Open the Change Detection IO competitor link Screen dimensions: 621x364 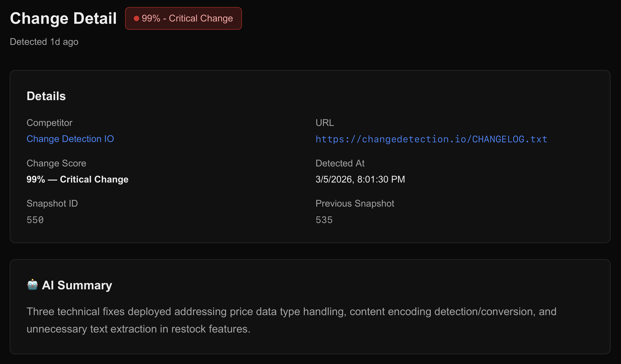(x=70, y=139)
